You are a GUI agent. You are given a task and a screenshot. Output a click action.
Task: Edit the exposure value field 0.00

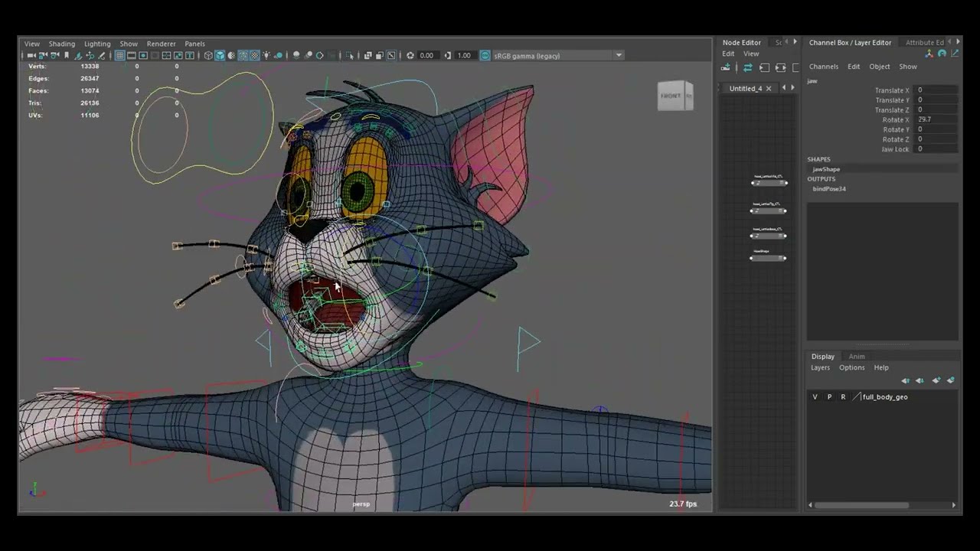click(427, 56)
